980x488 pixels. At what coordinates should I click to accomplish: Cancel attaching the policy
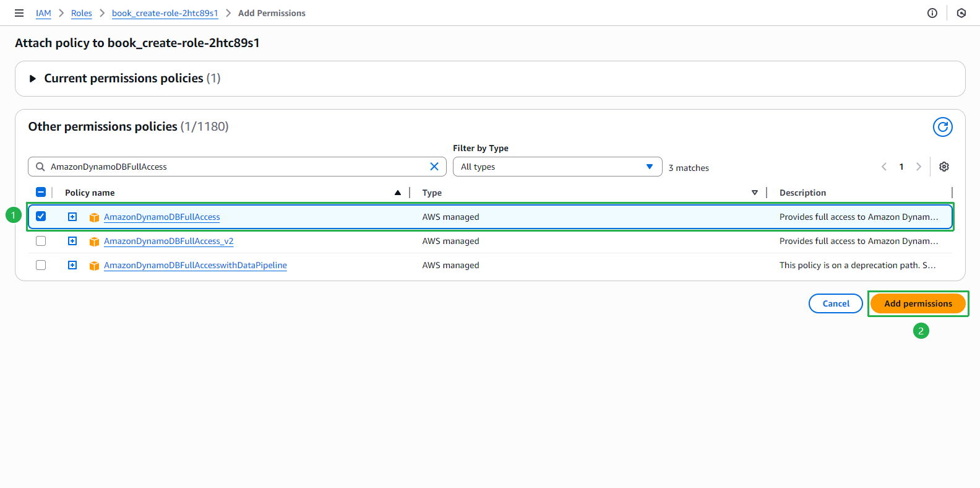pos(836,303)
